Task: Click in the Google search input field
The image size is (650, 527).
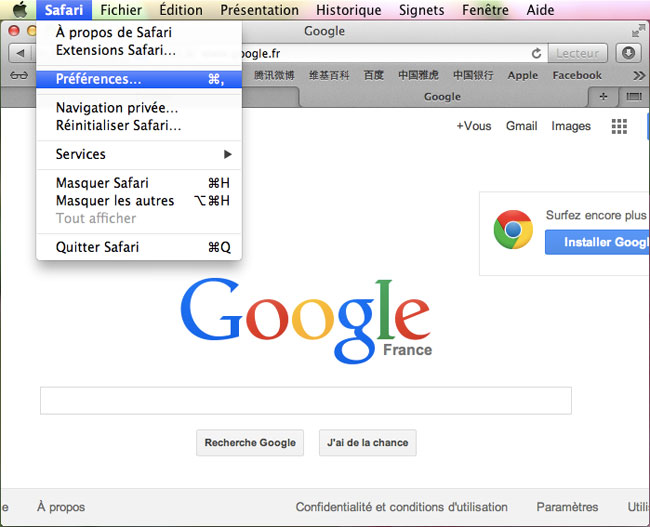Action: point(306,401)
